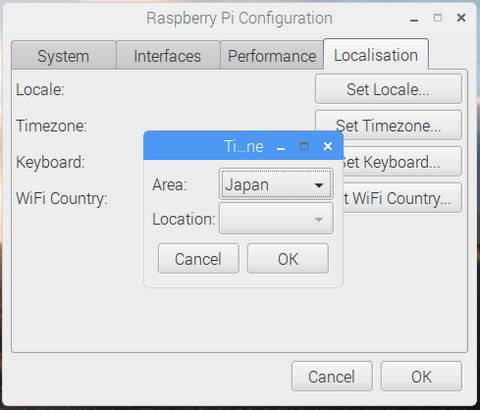This screenshot has height=410, width=480.
Task: Switch to the System tab
Action: click(x=64, y=55)
